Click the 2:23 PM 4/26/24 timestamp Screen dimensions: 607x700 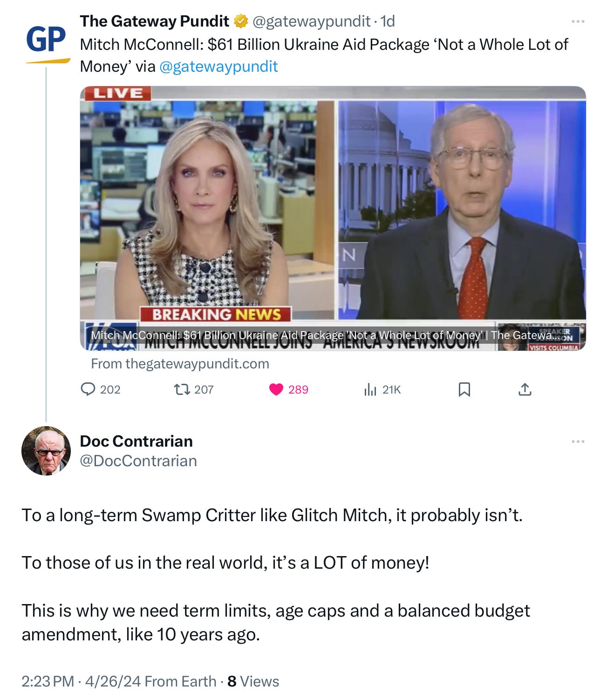pyautogui.click(x=81, y=681)
